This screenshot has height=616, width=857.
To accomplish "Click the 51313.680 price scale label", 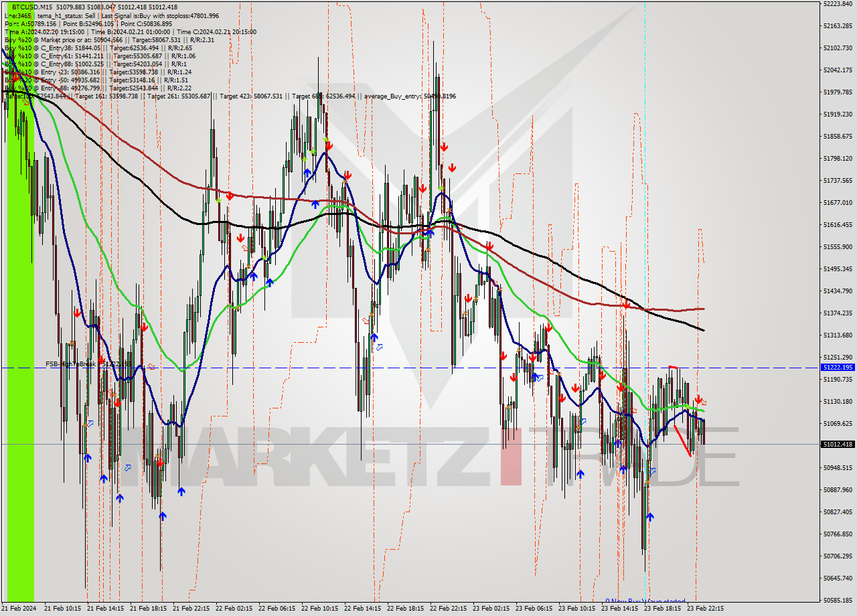I will tap(838, 335).
